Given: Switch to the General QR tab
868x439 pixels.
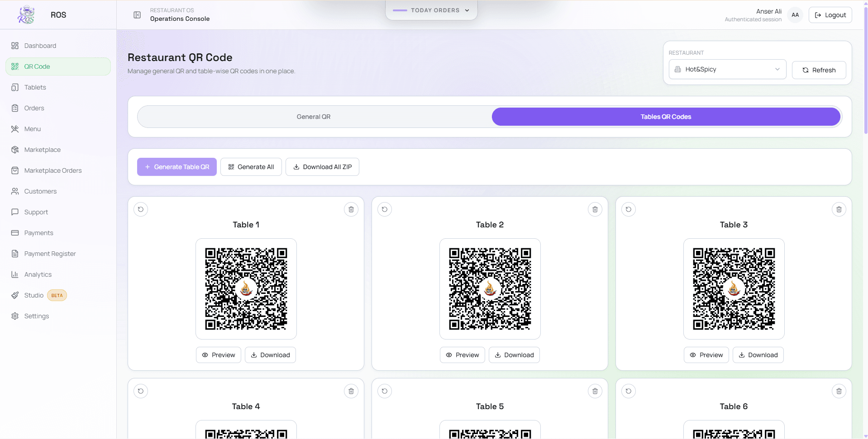Looking at the screenshot, I should pos(314,117).
